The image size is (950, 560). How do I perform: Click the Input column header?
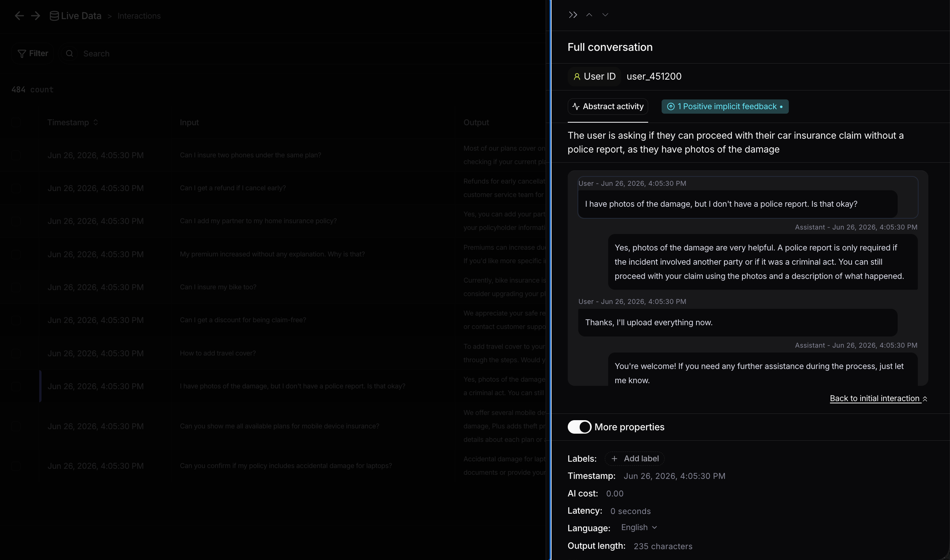tap(189, 122)
